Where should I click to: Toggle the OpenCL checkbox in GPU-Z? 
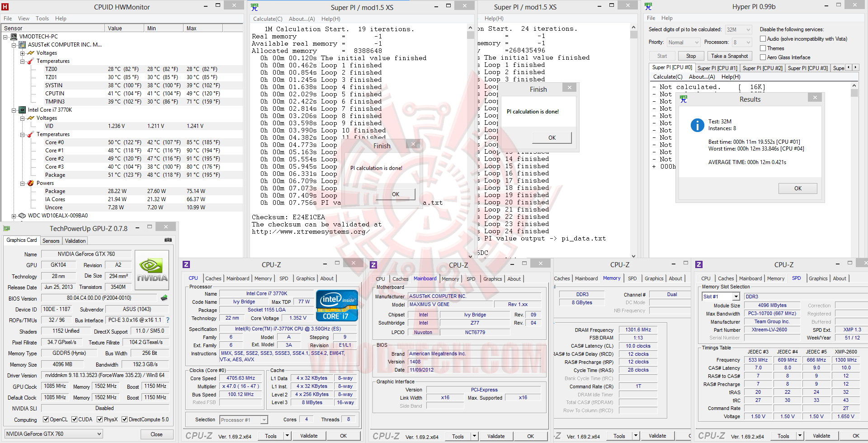46,419
